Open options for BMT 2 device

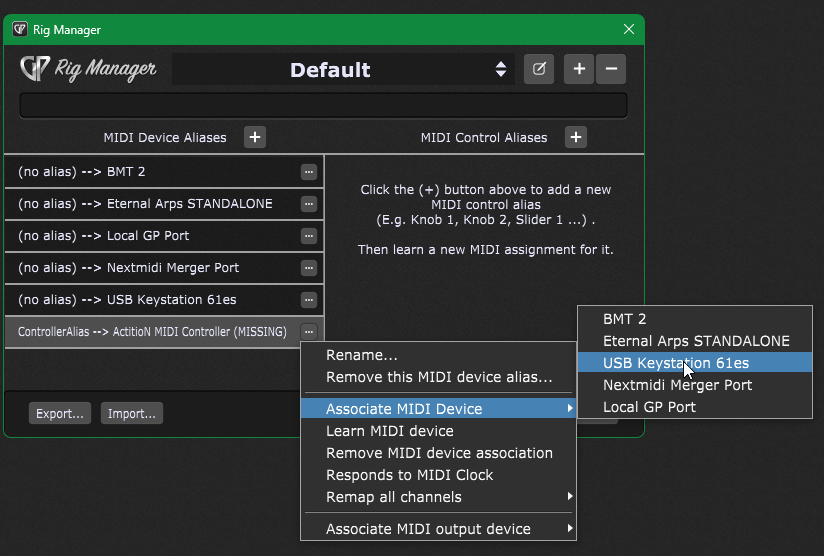[x=309, y=172]
